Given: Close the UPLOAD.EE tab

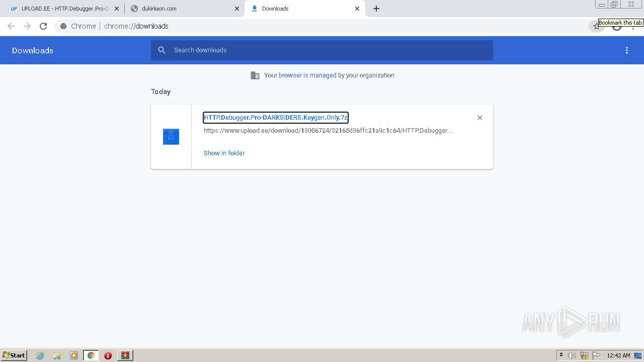Looking at the screenshot, I should point(117,9).
